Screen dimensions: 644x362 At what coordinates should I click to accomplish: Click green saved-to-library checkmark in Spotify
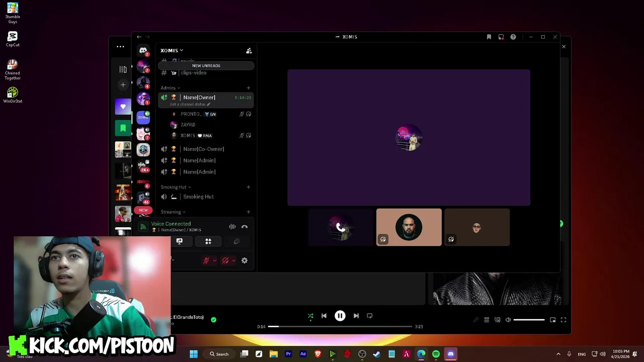pos(214,319)
